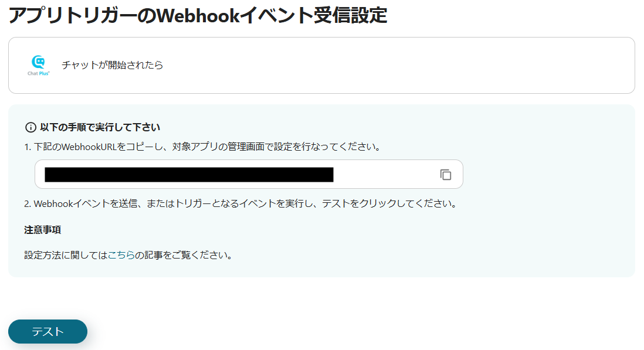Click the word Webhook in the page title

pos(197,16)
